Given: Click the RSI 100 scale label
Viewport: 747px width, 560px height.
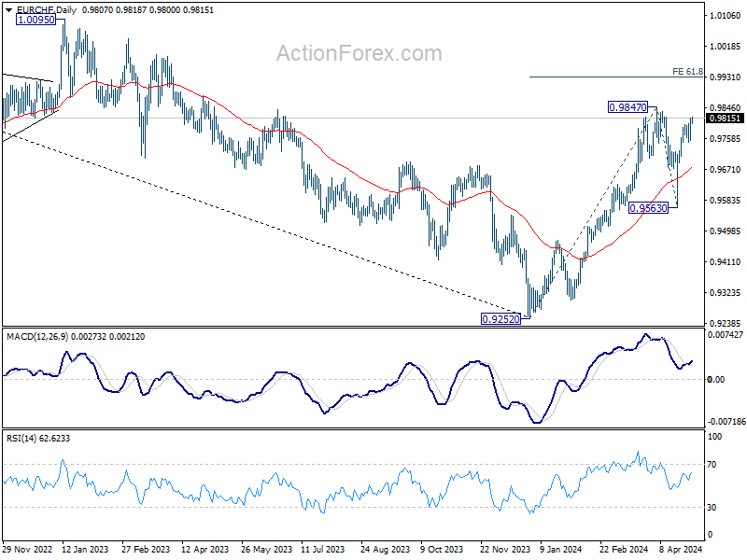Looking at the screenshot, I should [714, 437].
